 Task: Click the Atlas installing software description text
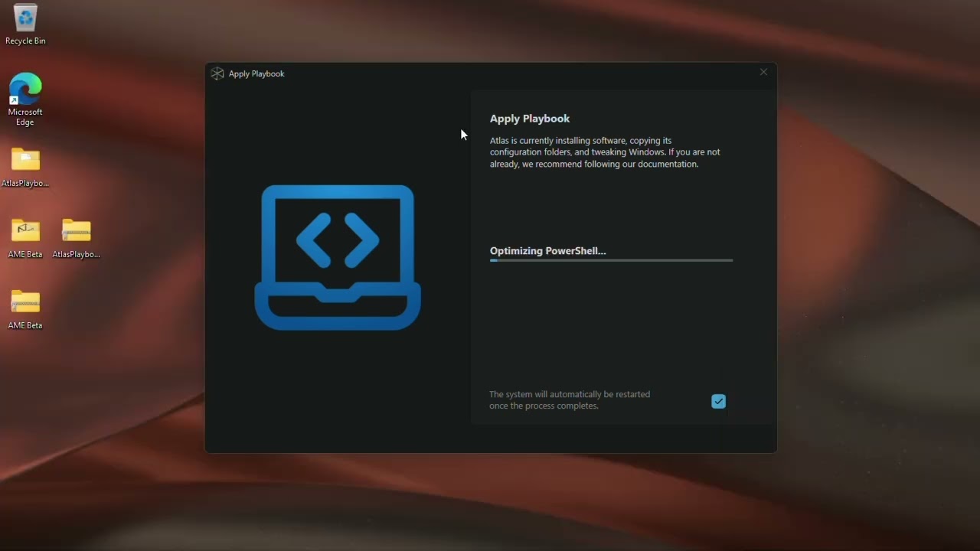coord(605,152)
